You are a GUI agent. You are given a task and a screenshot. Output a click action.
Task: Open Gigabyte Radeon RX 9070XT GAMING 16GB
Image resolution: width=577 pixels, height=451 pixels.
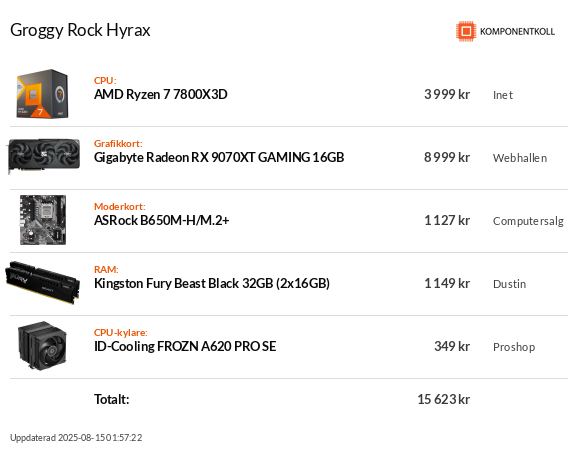(219, 157)
